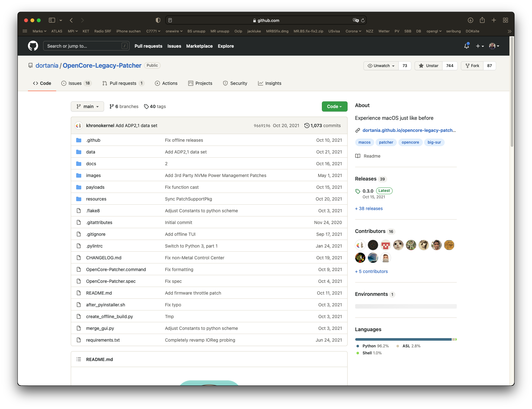Expand the Marks bookmarks folder
The height and width of the screenshot is (409, 532).
click(39, 31)
